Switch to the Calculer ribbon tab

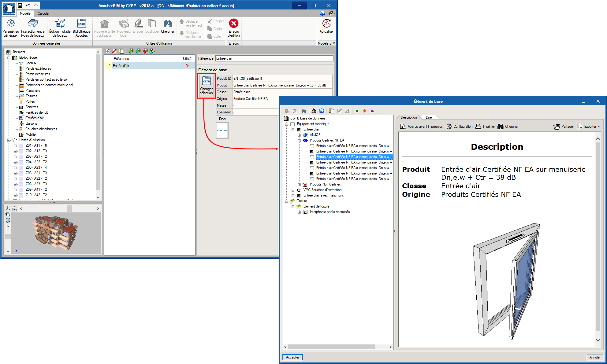pos(43,13)
